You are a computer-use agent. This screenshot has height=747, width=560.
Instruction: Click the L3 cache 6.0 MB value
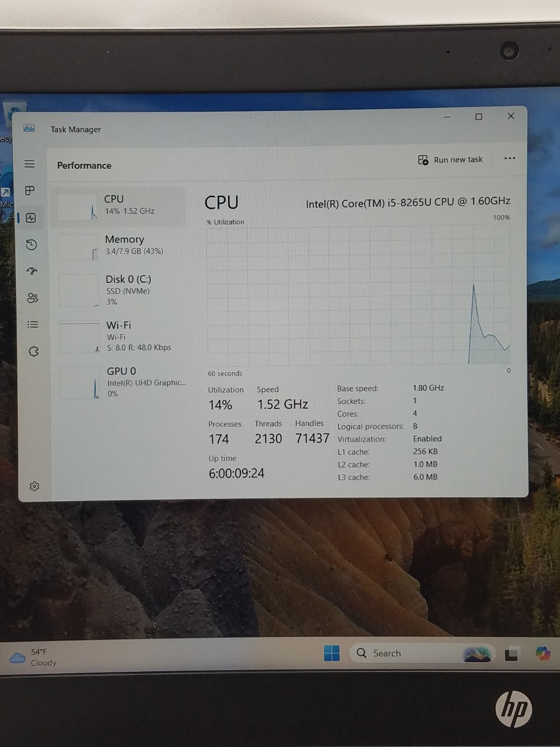(x=426, y=477)
